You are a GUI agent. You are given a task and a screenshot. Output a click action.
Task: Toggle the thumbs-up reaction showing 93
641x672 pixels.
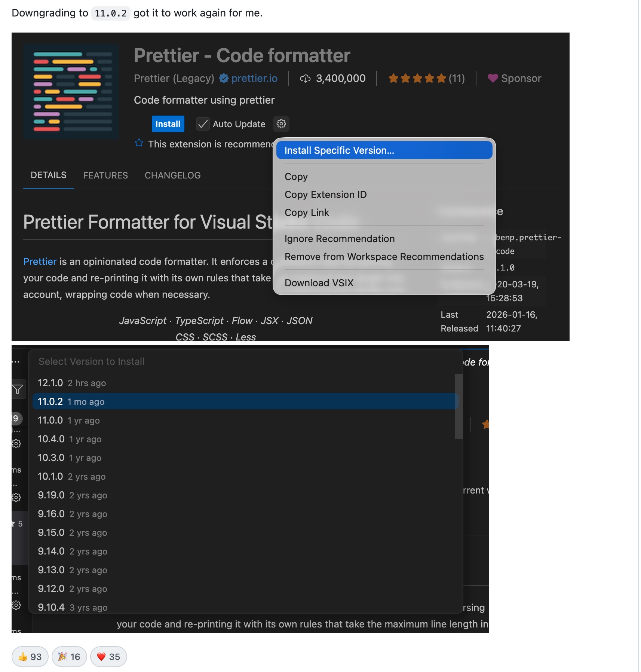[x=30, y=657]
